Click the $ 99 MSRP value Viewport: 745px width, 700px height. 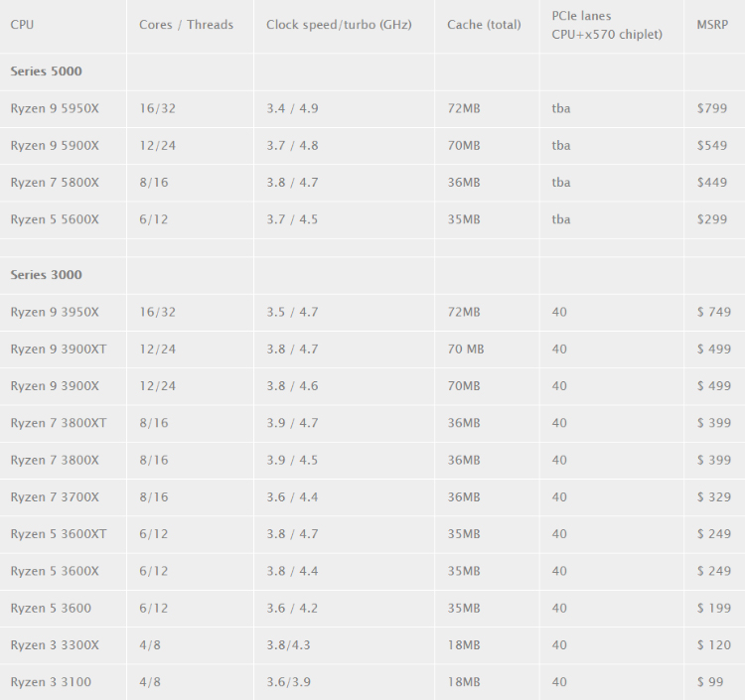click(x=710, y=682)
